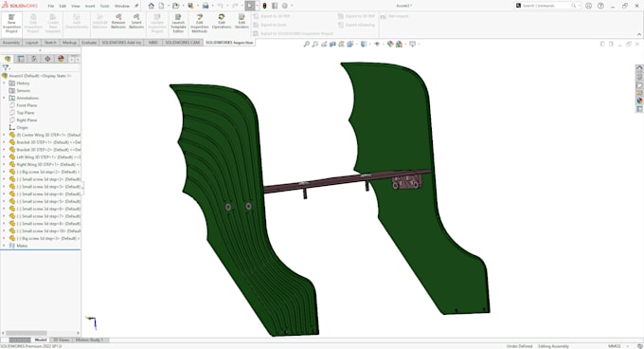
Task: Click New Inspection Project button
Action: (x=11, y=23)
